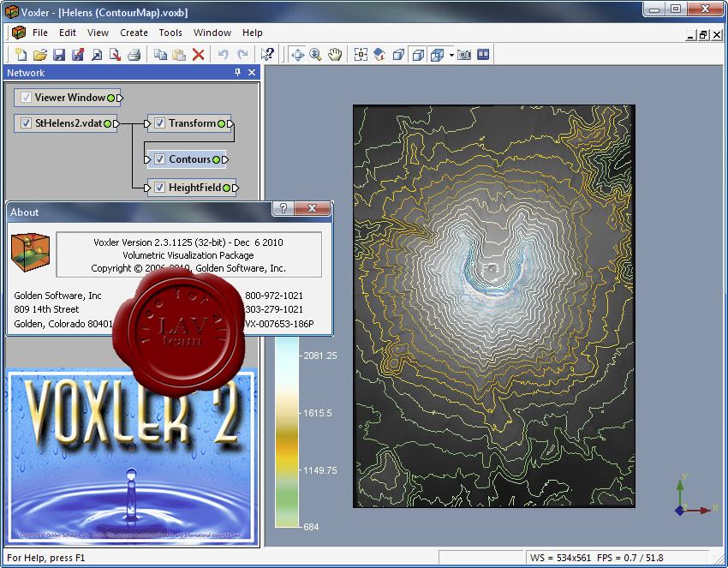
Task: Click the Export icon in the toolbar
Action: [x=115, y=55]
